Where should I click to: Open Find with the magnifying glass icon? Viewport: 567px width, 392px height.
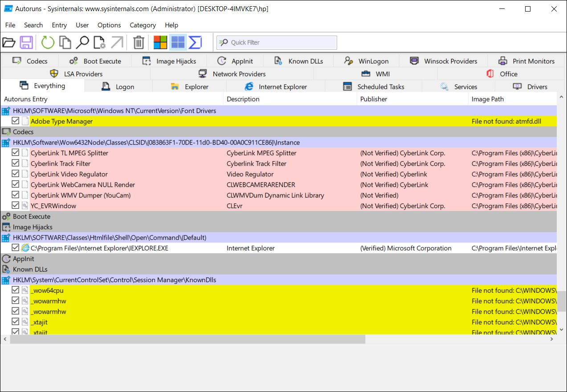82,43
